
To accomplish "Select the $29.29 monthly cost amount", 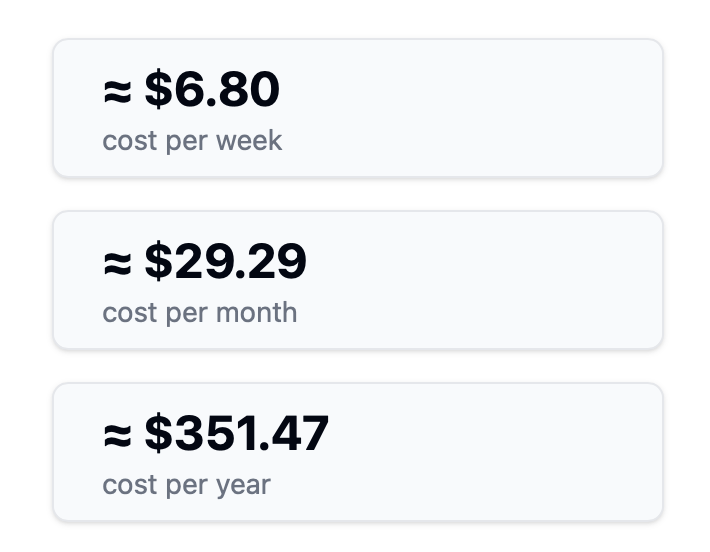I will click(225, 262).
